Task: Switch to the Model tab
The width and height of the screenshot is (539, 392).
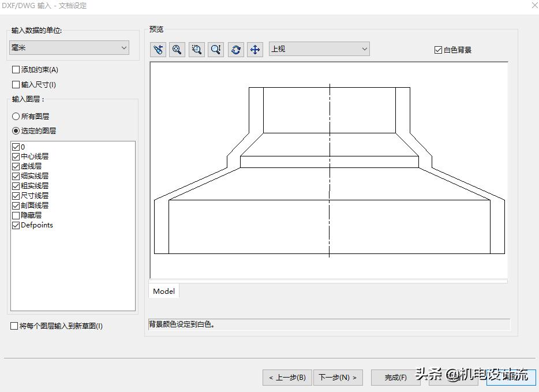Action: [163, 291]
